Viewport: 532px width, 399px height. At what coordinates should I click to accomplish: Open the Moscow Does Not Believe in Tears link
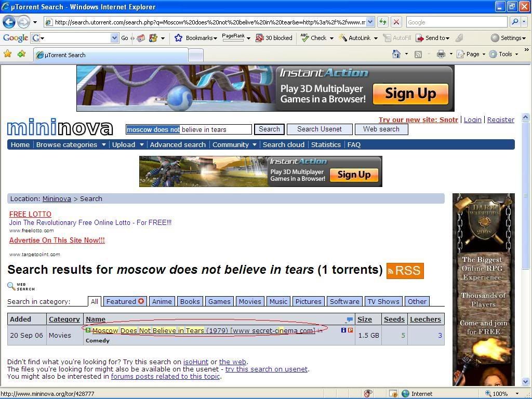148,330
